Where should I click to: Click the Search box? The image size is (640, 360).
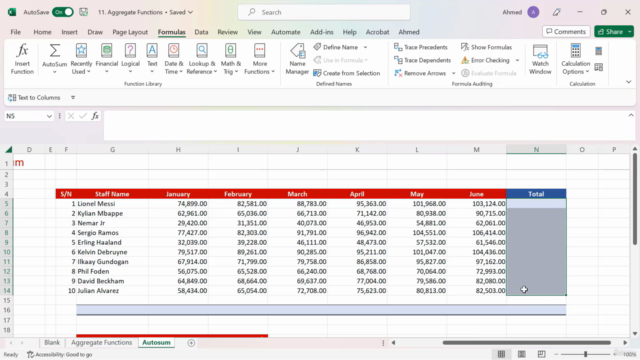click(x=324, y=12)
